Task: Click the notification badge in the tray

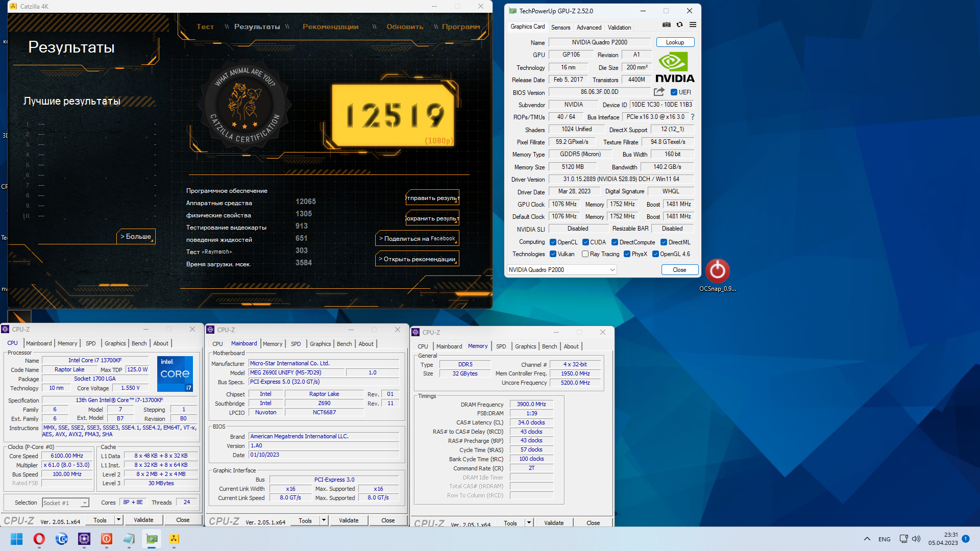Action: pos(966,538)
